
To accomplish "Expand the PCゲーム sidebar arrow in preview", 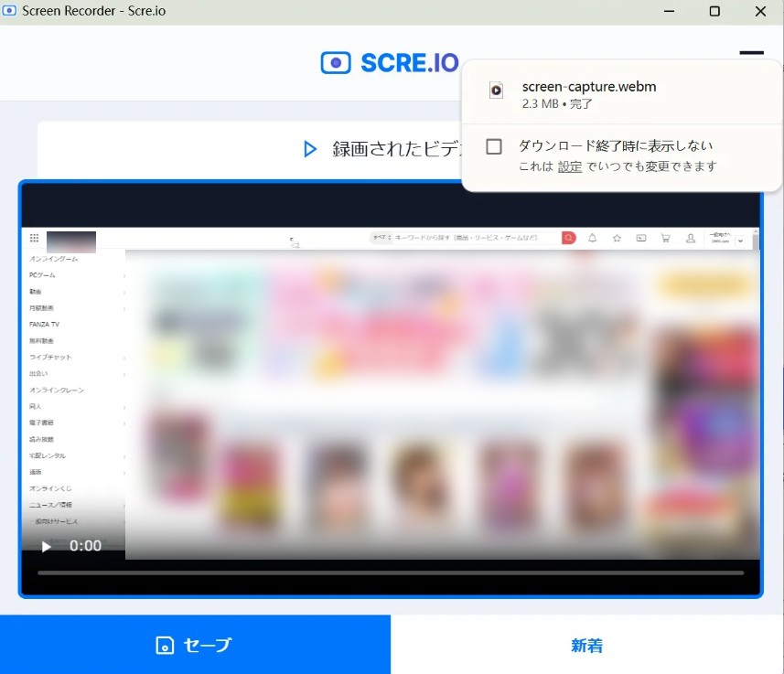I will coord(124,275).
